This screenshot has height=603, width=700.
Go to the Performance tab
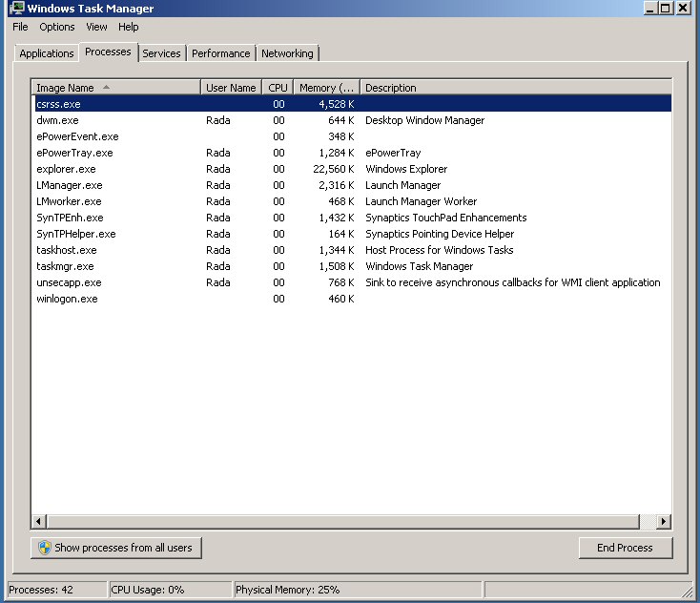pos(221,53)
